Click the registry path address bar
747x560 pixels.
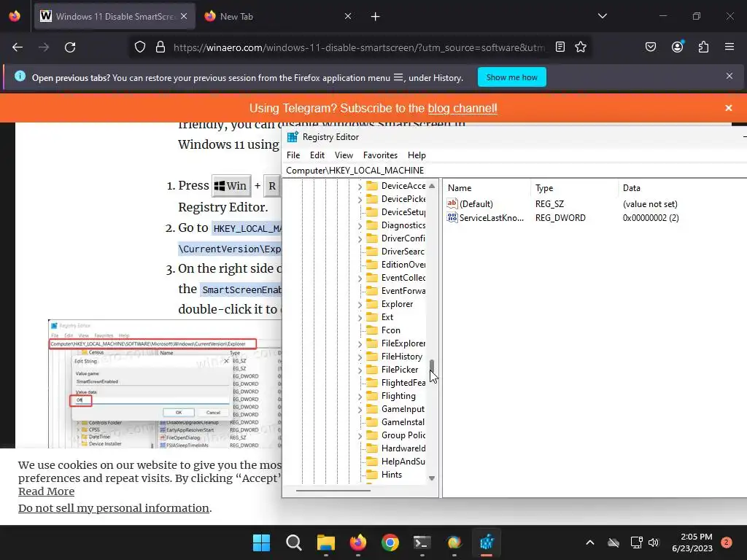[x=514, y=171]
